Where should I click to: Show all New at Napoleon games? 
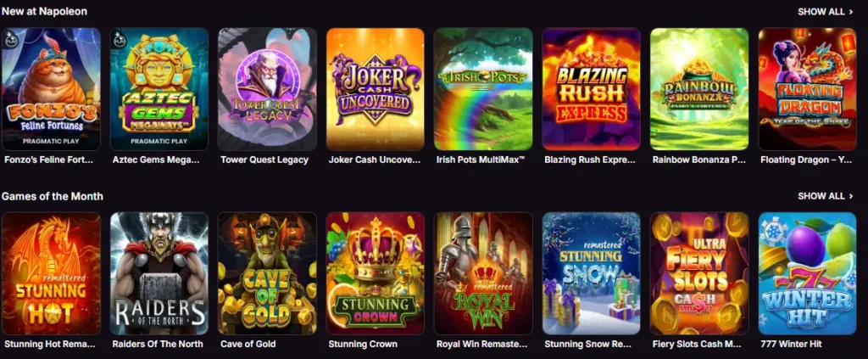[826, 12]
